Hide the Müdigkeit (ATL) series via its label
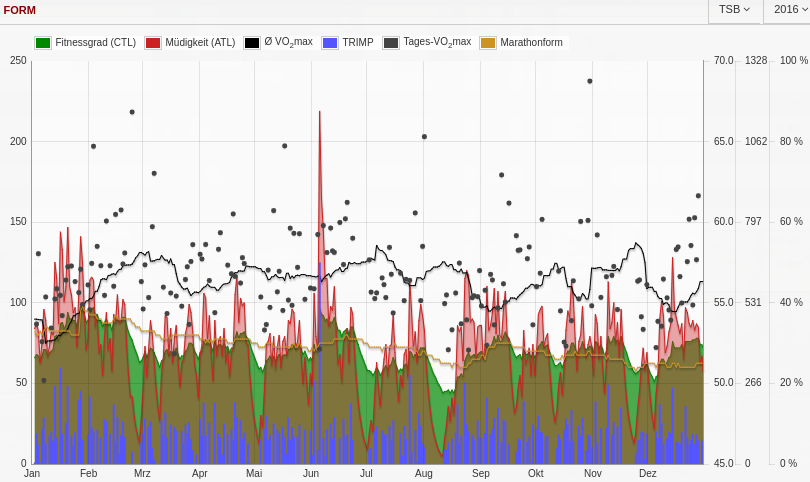 tap(200, 43)
